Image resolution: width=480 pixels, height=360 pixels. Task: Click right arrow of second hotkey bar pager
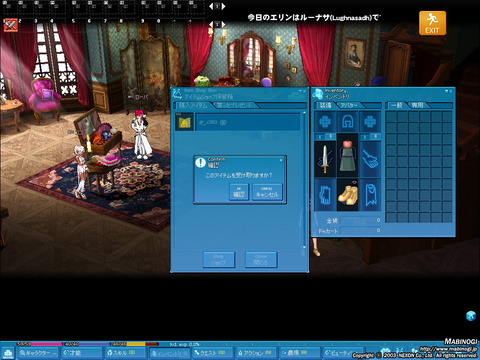pos(223,24)
